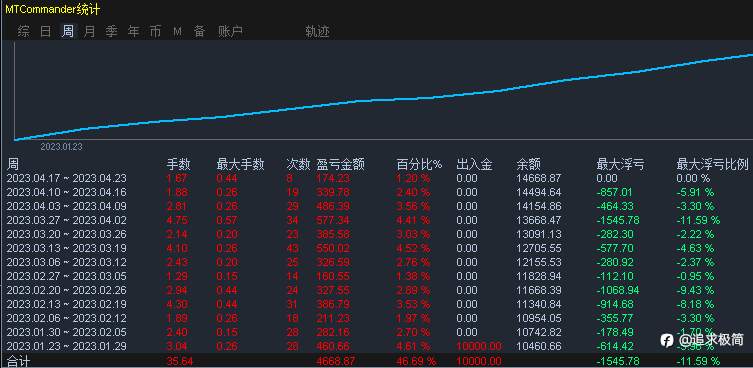Click the 百分比% column header

coord(419,165)
